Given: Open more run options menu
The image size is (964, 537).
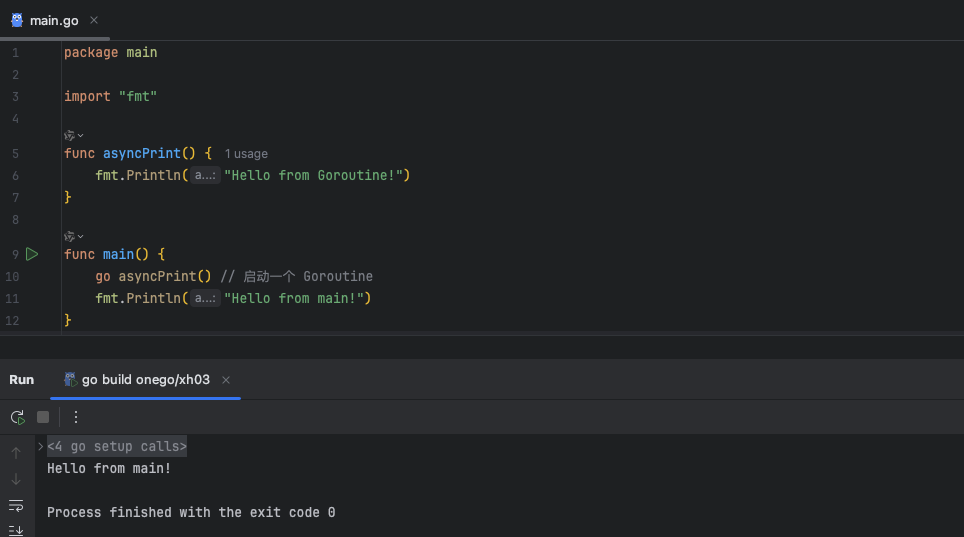Looking at the screenshot, I should 76,417.
